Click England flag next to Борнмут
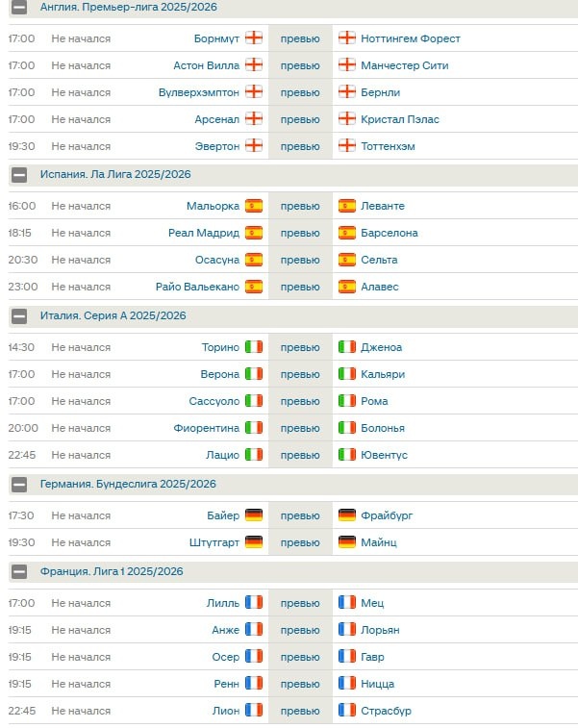Screen dimensions: 578x728 point(254,38)
